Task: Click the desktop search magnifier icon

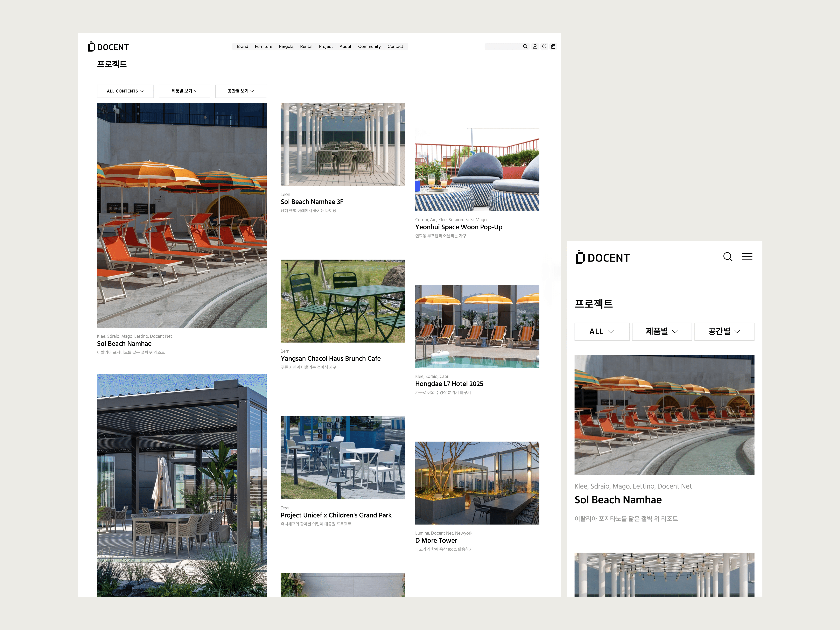Action: click(x=525, y=46)
